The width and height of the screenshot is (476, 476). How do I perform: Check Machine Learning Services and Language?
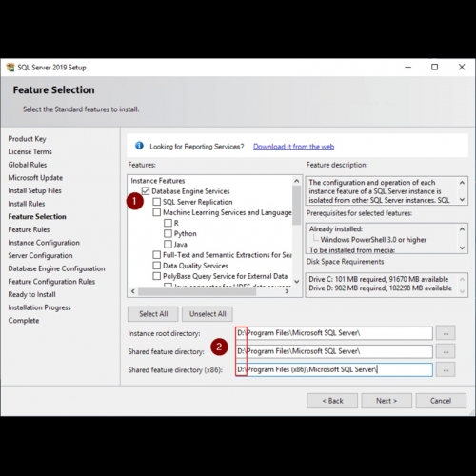[157, 212]
